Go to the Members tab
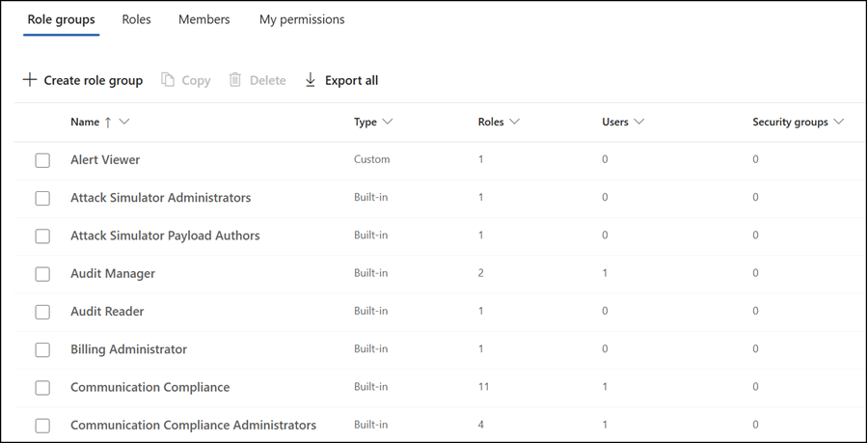 click(203, 19)
